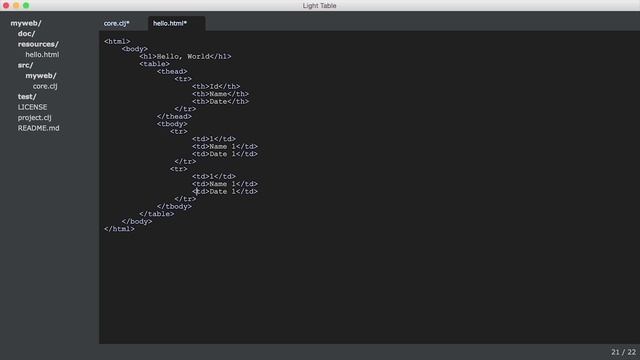The image size is (640, 360).
Task: Click the </table> closing tag
Action: 157,214
